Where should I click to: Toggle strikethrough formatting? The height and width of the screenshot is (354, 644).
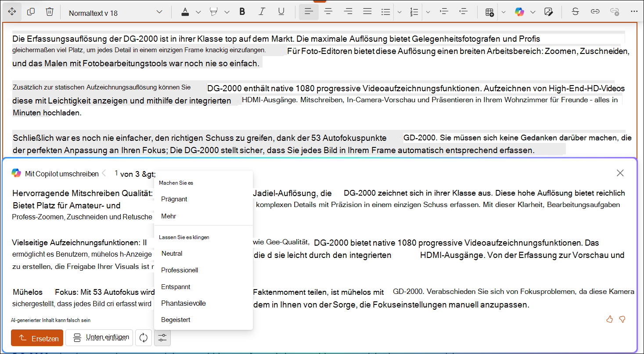tap(575, 12)
